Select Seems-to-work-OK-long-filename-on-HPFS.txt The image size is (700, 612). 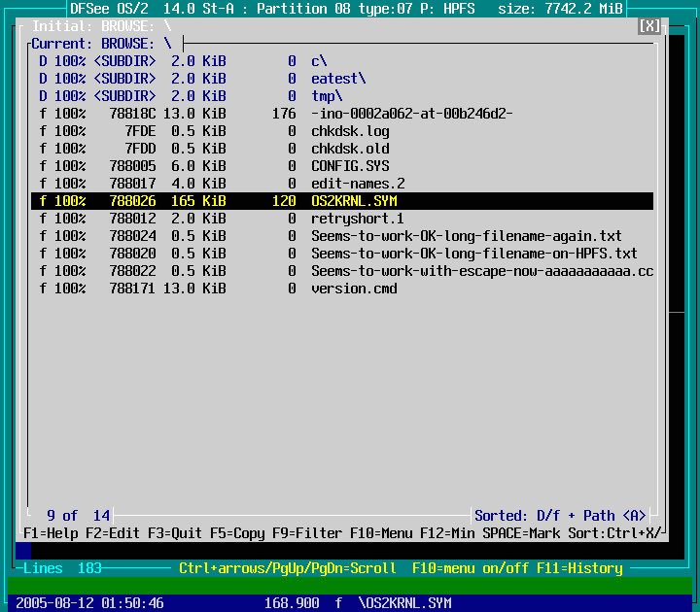click(x=474, y=254)
